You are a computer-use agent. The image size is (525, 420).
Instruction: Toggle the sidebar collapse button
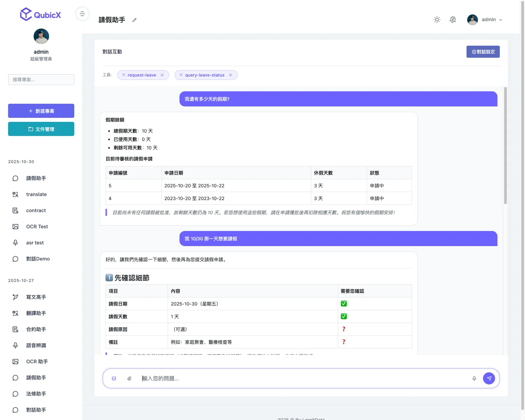click(82, 13)
